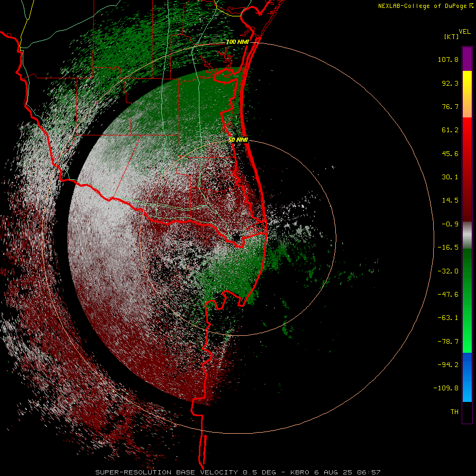Pick the blue segment of the velocity colorbar
Viewport: 476px width, 476px height.
pos(467,377)
